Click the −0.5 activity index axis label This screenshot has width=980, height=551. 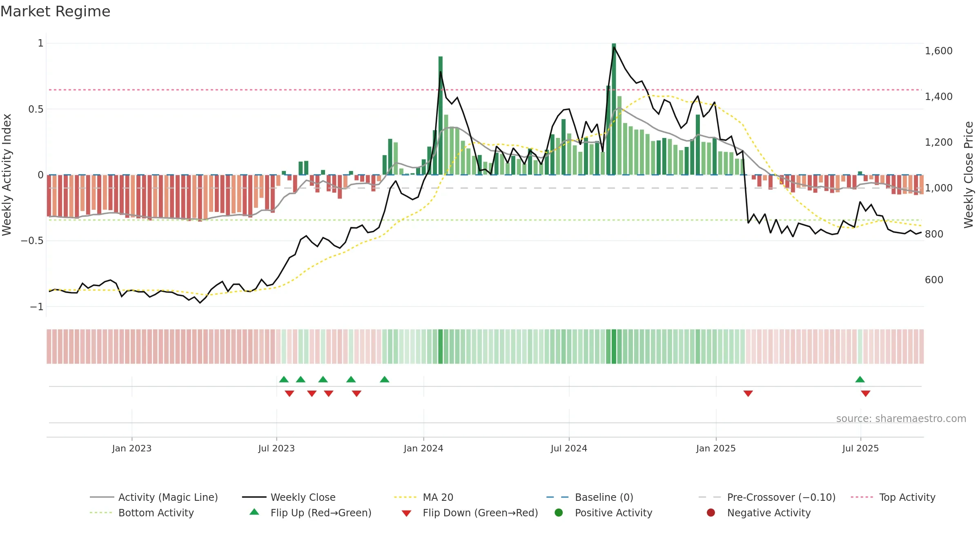click(x=32, y=241)
